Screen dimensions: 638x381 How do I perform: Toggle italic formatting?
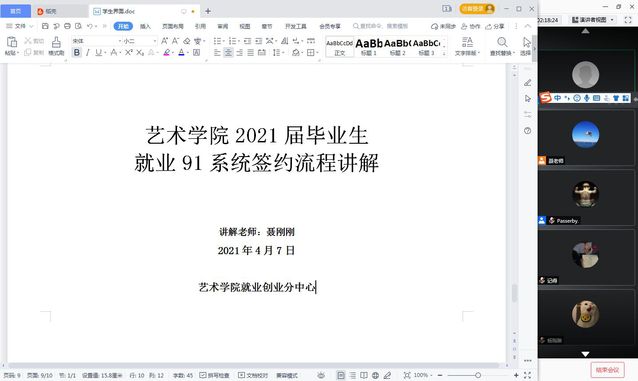click(x=87, y=53)
